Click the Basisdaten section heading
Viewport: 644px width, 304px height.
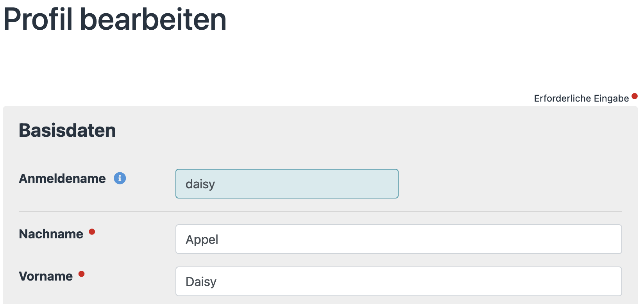(x=67, y=131)
